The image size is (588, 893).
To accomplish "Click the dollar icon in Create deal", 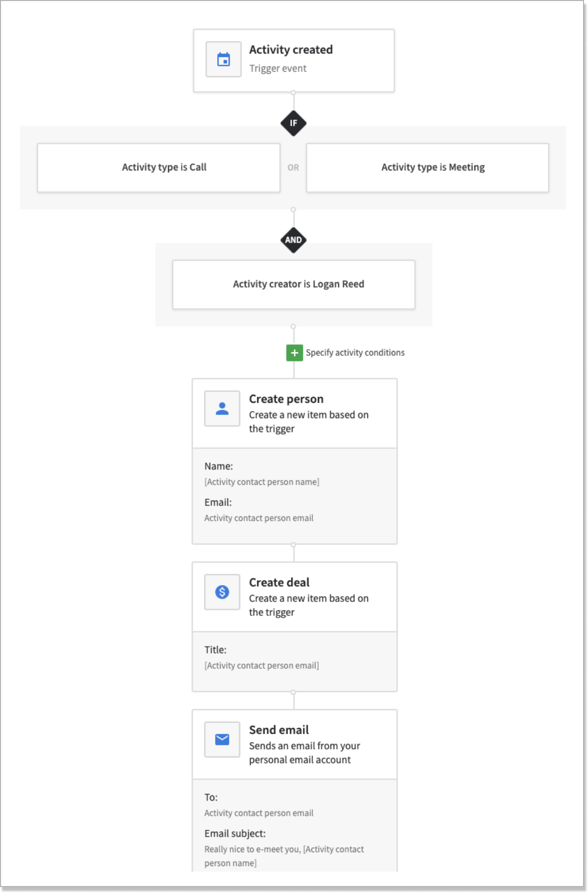I will pos(222,592).
